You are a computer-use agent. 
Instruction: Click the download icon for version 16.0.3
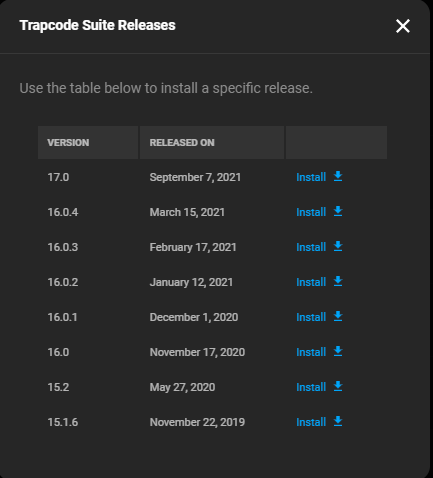pos(338,246)
